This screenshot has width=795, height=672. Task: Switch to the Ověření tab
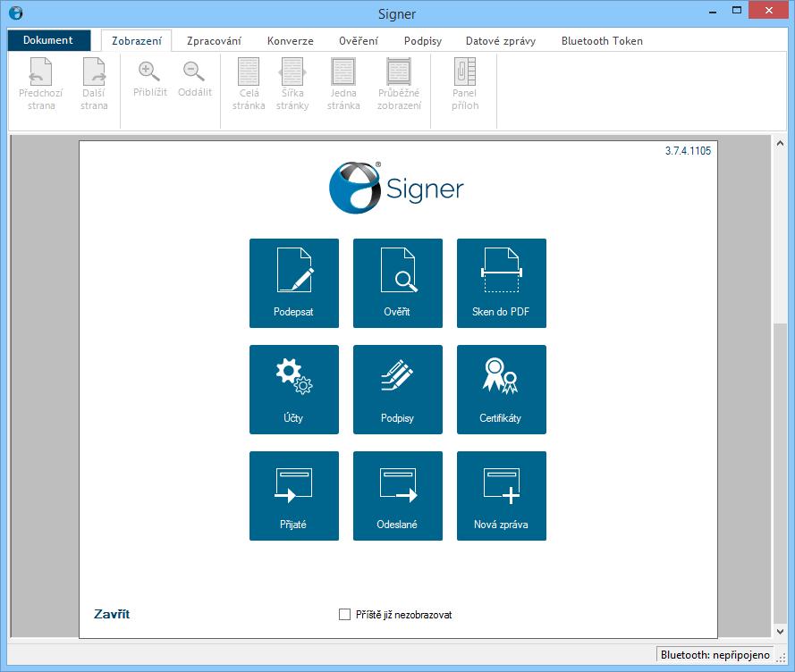[359, 40]
